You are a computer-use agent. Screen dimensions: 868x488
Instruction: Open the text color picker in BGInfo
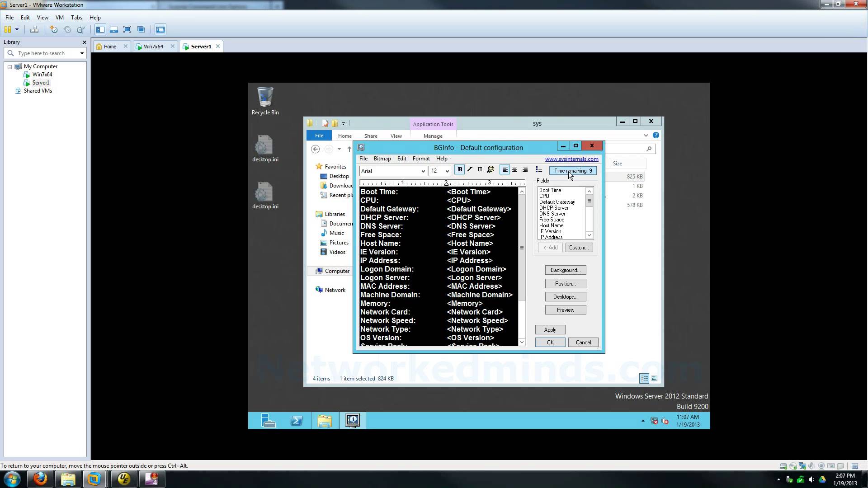point(491,170)
